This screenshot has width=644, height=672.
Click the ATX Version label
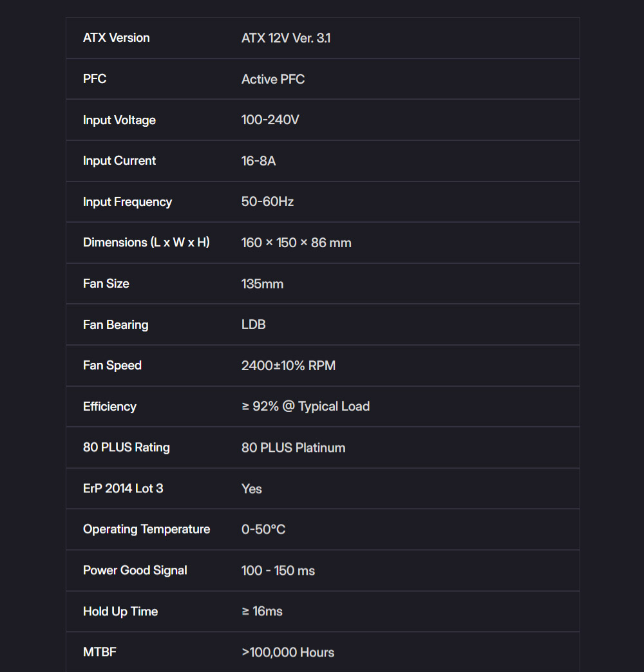click(116, 38)
